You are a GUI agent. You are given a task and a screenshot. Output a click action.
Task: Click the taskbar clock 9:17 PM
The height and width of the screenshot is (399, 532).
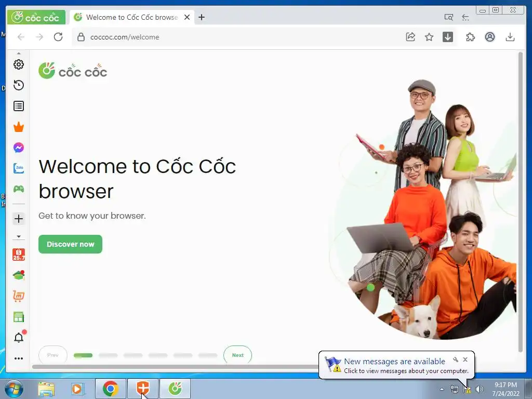coord(506,389)
